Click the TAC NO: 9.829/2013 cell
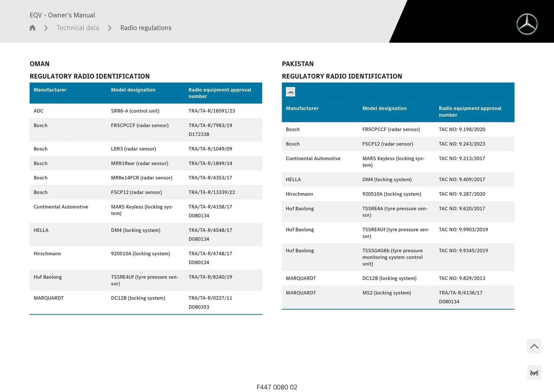This screenshot has height=392, width=554. coord(462,278)
